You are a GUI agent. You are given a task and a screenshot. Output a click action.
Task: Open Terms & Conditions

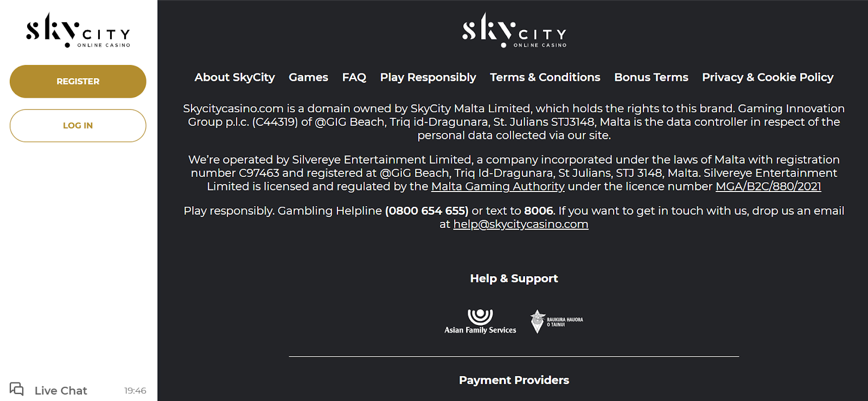(x=545, y=78)
